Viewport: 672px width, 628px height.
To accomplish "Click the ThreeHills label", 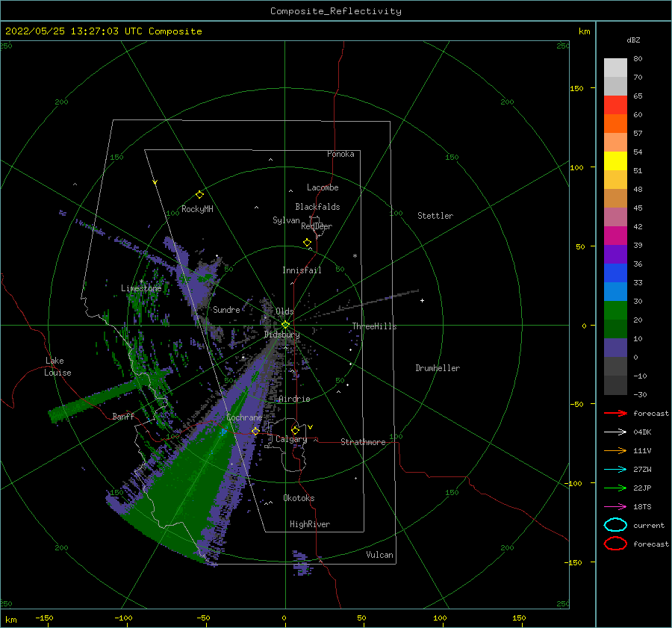I will (375, 326).
